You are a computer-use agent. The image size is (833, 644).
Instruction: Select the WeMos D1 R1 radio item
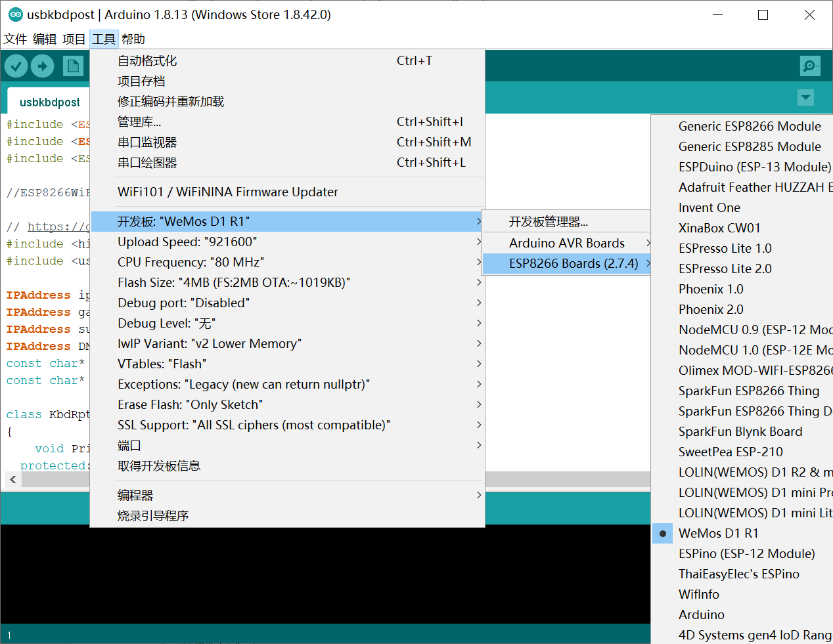(x=742, y=533)
